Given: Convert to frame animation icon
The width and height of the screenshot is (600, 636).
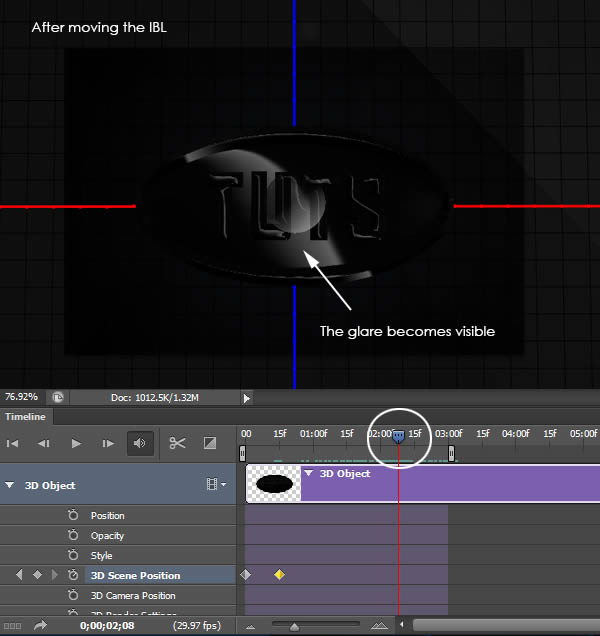Looking at the screenshot, I should (12, 626).
